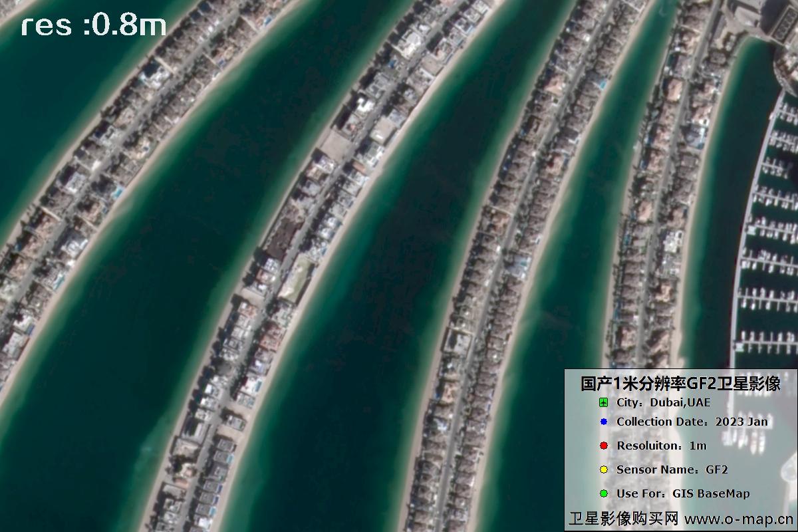
Task: Select the "Use For: GIS BaseMap" text
Action: coord(683,493)
